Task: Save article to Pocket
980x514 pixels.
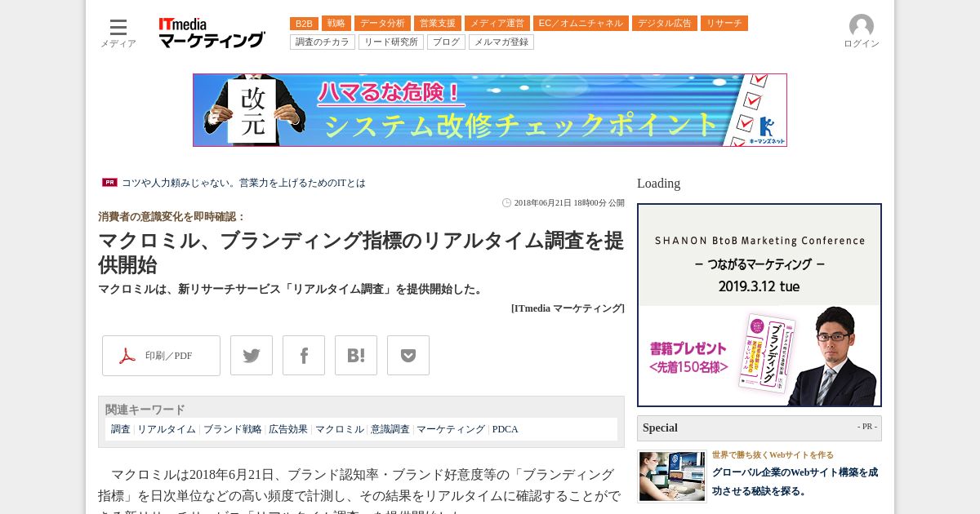Action: coord(408,356)
